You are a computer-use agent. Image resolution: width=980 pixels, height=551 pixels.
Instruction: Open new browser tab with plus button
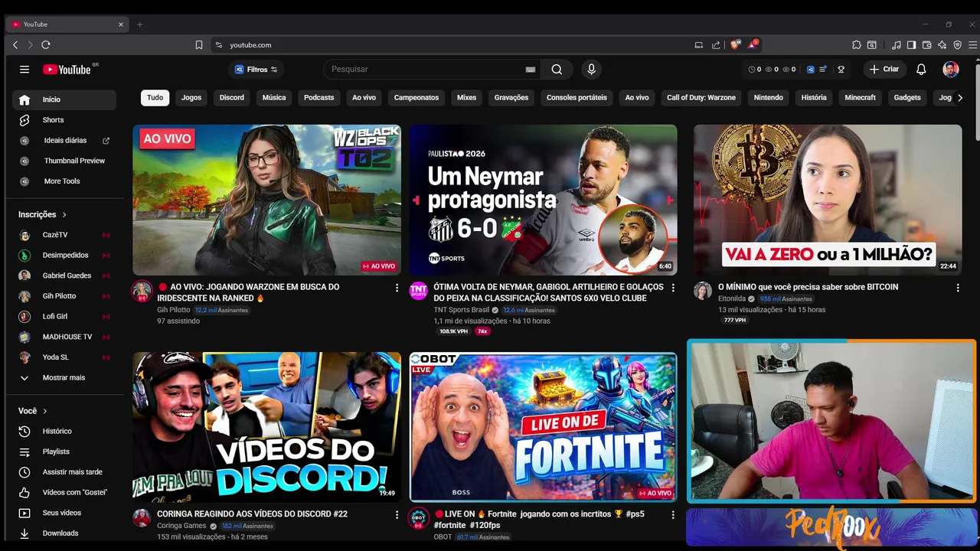click(139, 24)
